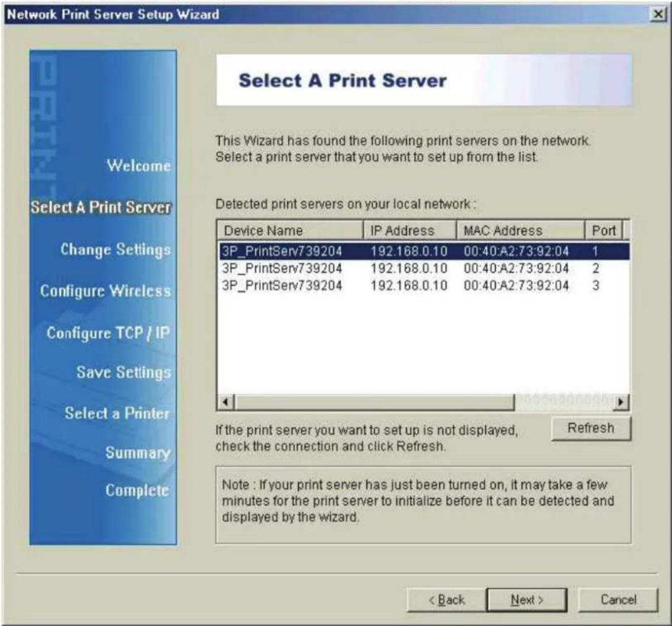The image size is (672, 626).
Task: Click IP address 192.168.0.10 in port 2 row
Action: coord(409,268)
